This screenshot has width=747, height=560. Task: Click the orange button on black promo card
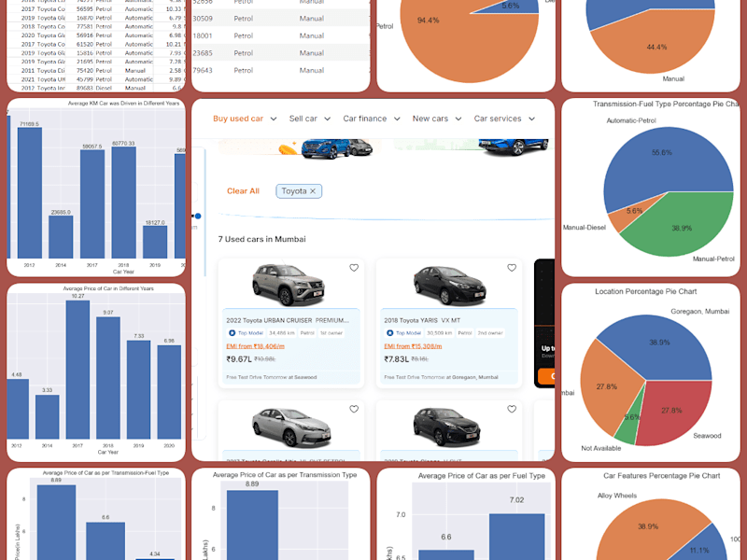pos(546,376)
